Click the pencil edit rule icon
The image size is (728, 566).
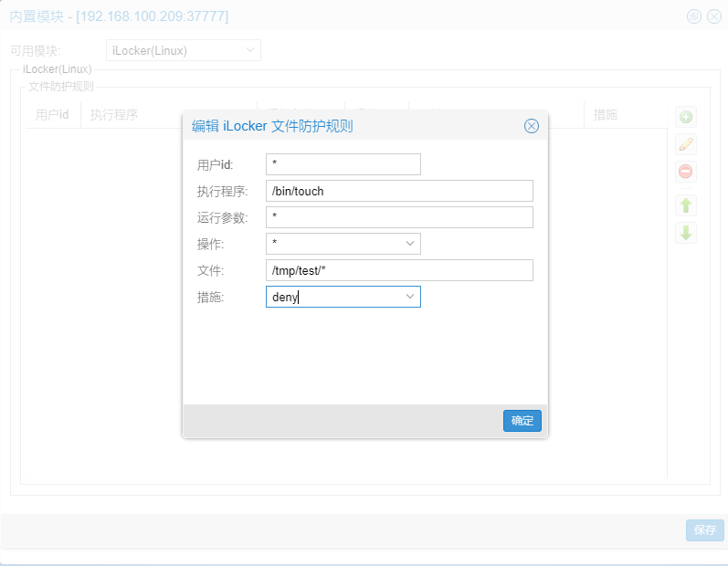click(686, 144)
